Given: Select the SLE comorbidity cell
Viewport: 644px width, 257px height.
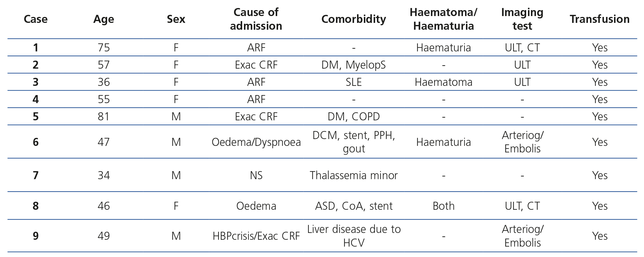Looking at the screenshot, I should (x=353, y=82).
